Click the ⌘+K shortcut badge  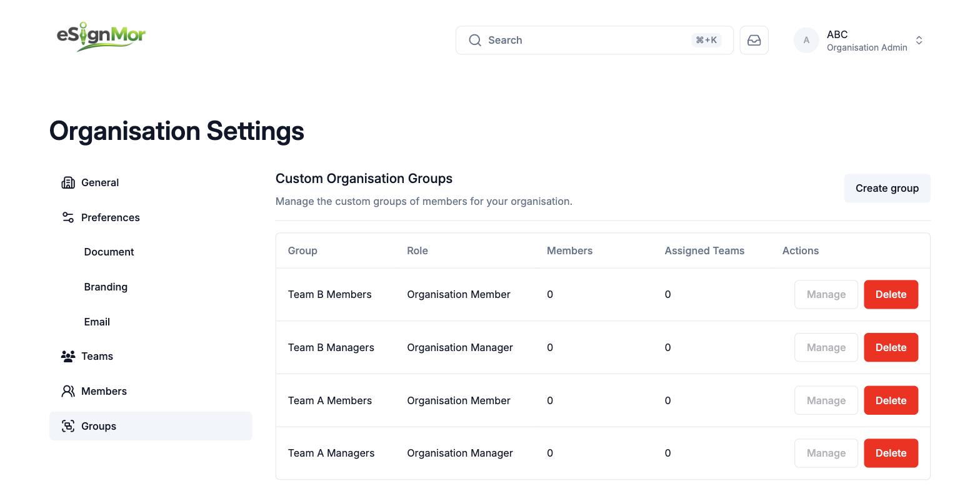pyautogui.click(x=706, y=40)
